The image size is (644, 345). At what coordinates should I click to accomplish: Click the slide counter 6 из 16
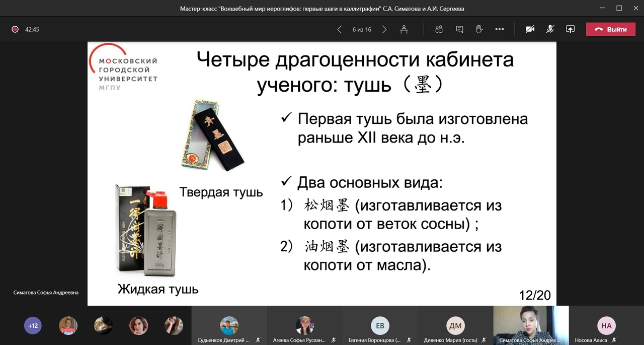(362, 29)
